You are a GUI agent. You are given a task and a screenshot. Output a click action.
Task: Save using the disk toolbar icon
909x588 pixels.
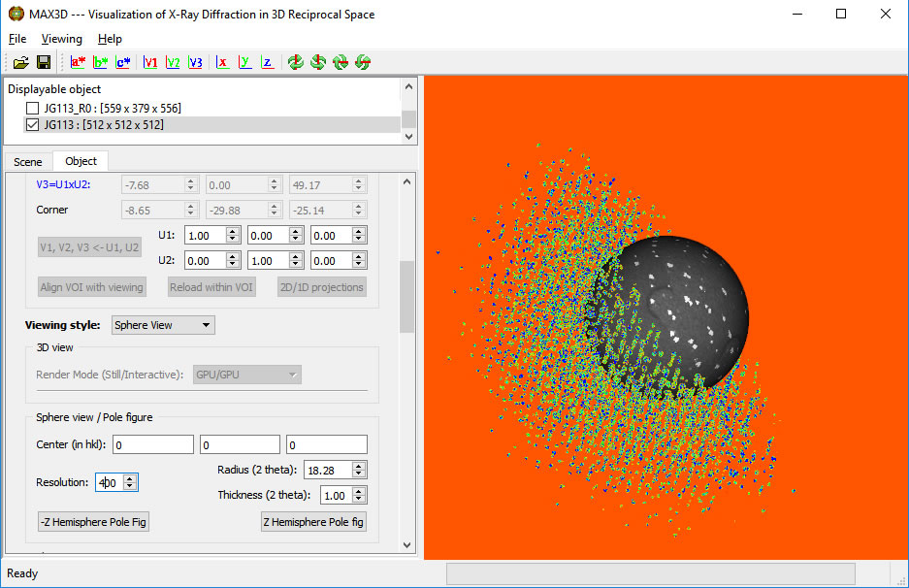(x=44, y=61)
